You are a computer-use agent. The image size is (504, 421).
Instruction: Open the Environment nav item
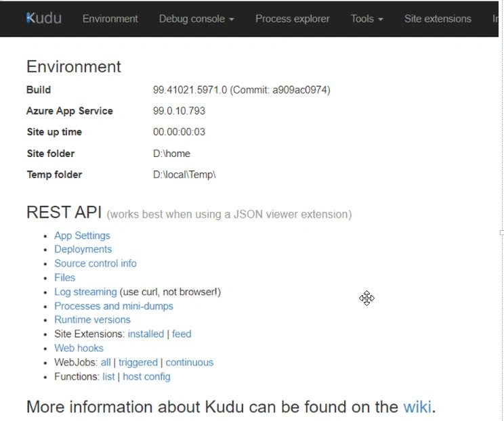(x=110, y=19)
